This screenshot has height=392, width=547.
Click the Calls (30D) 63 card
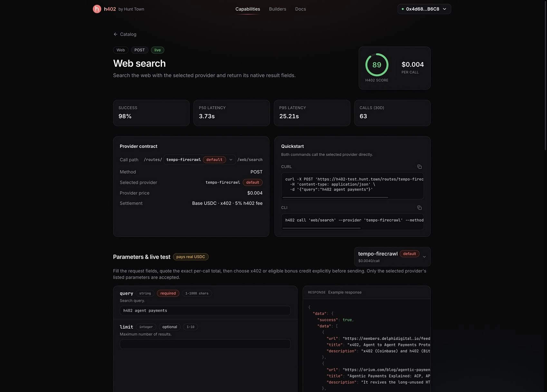pos(392,113)
